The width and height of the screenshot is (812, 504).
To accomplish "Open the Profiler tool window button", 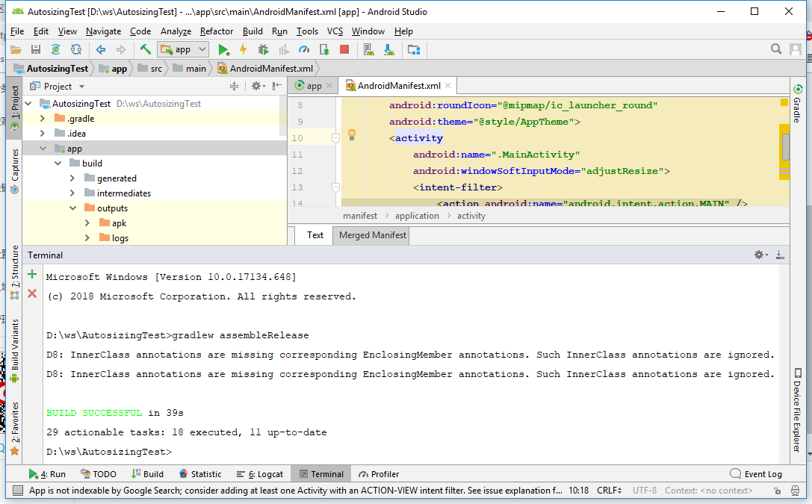I will [379, 474].
